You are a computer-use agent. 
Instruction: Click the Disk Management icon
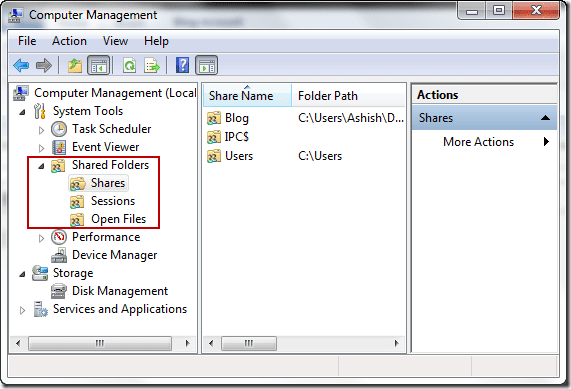[59, 291]
